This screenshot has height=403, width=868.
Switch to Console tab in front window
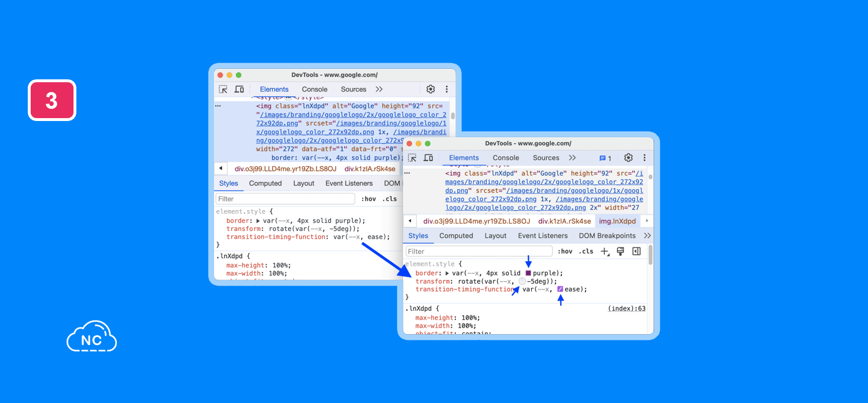(506, 157)
